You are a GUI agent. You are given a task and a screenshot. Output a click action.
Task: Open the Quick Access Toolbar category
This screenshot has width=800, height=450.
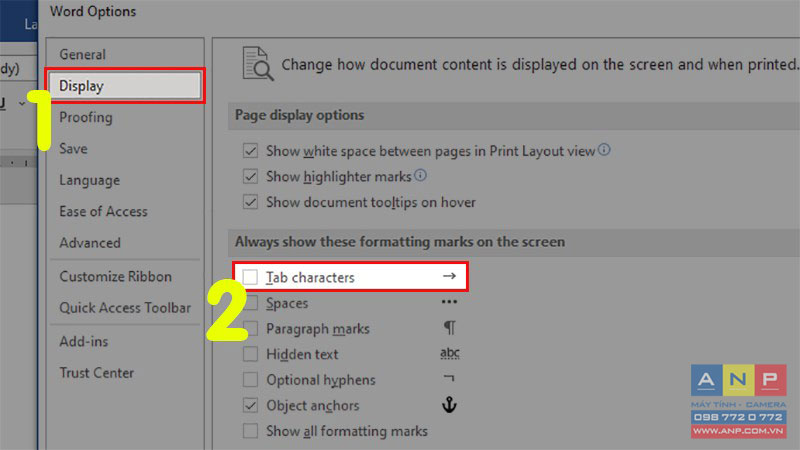click(125, 308)
